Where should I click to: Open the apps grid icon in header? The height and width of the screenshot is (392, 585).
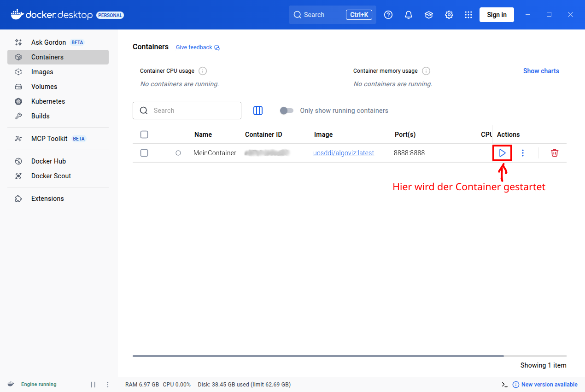coord(468,15)
